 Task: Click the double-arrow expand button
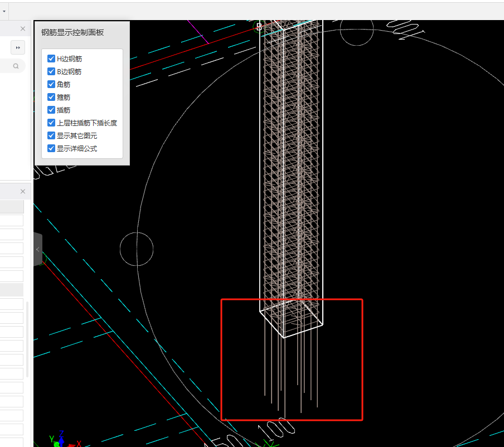click(x=18, y=47)
